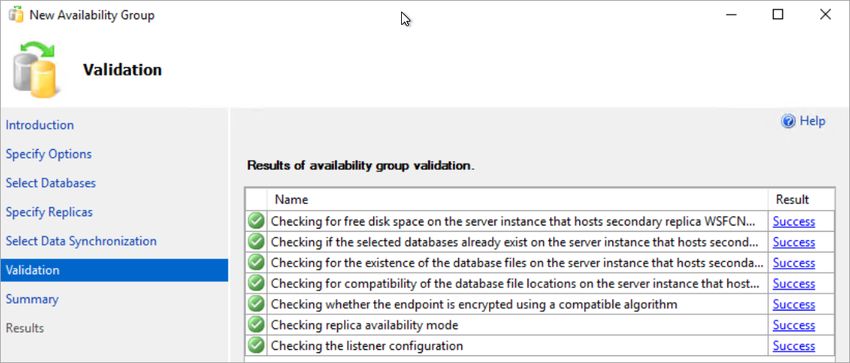This screenshot has width=850, height=363.
Task: Click the green check icon beside replica availability mode
Action: (x=256, y=325)
